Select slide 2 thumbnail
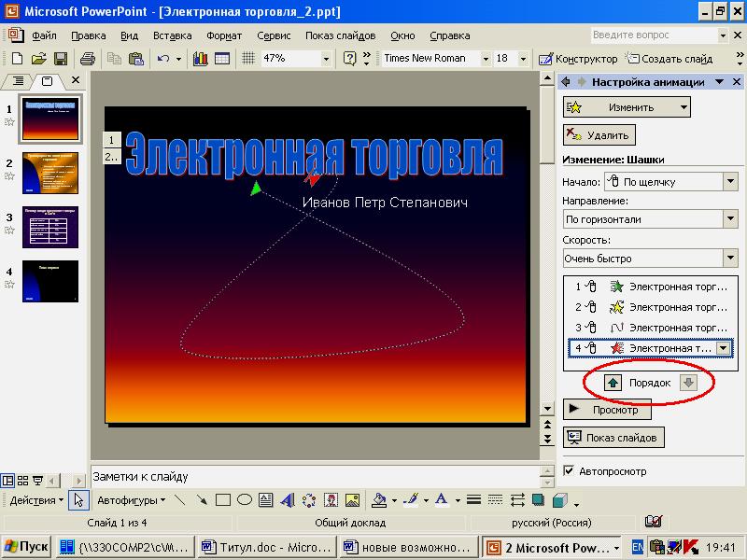The width and height of the screenshot is (747, 560). point(50,173)
